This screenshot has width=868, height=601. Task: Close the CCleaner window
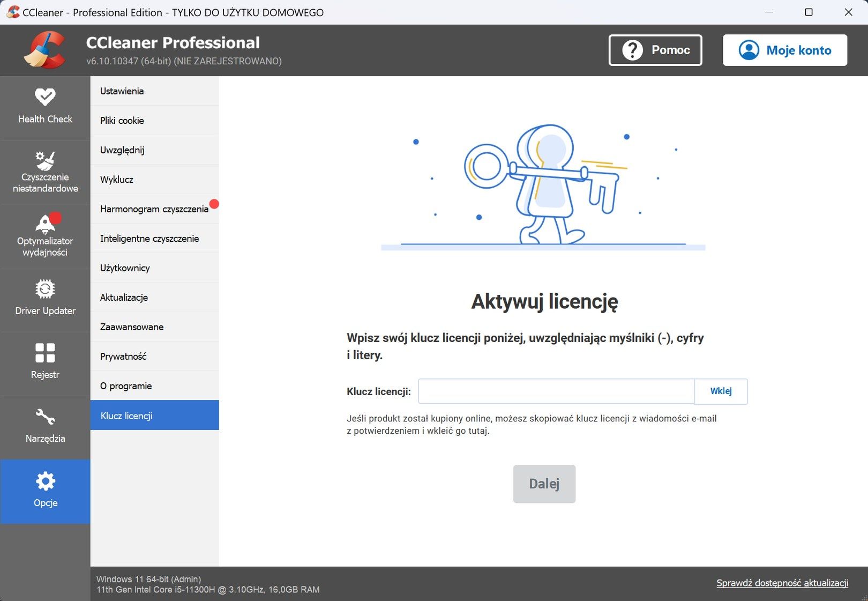pos(848,12)
